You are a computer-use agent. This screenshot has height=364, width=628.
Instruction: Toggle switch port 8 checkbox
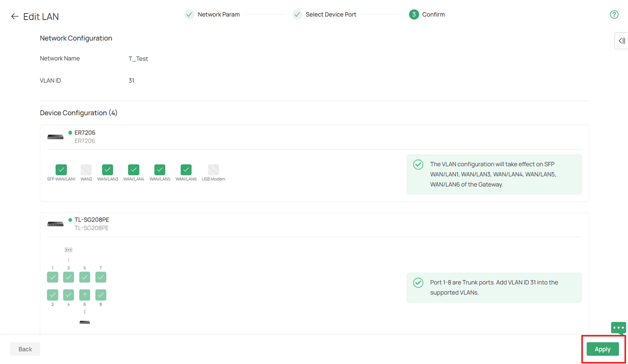(101, 295)
